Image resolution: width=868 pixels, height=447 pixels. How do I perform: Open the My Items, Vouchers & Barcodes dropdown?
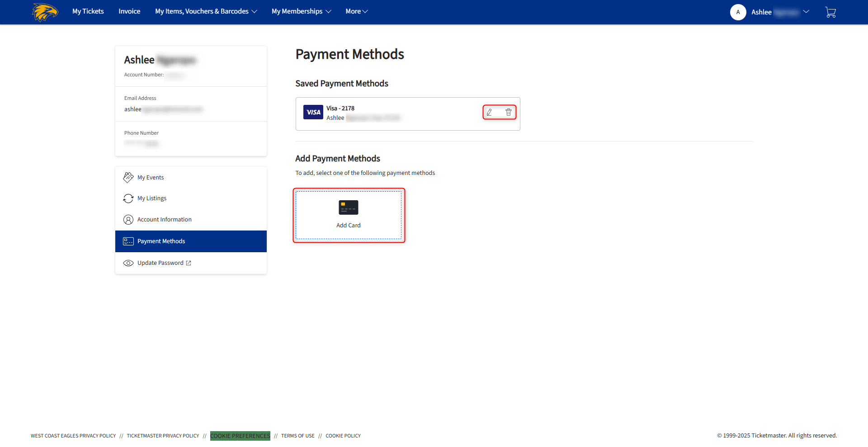[x=206, y=11]
